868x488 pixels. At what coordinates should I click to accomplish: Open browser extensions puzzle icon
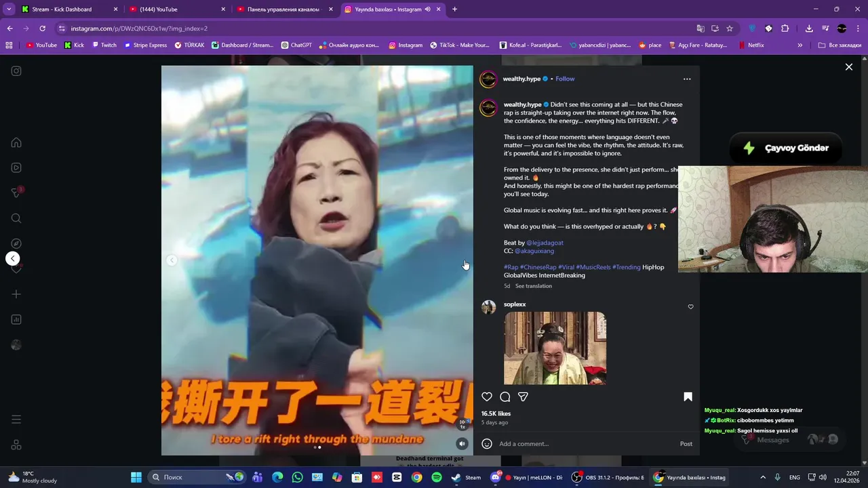pyautogui.click(x=785, y=28)
